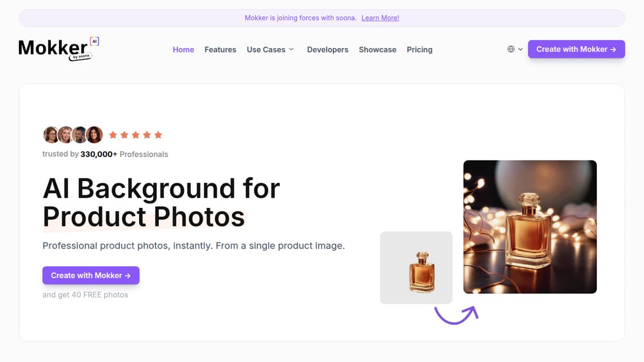
Task: Open the Use Cases menu
Action: click(270, 49)
